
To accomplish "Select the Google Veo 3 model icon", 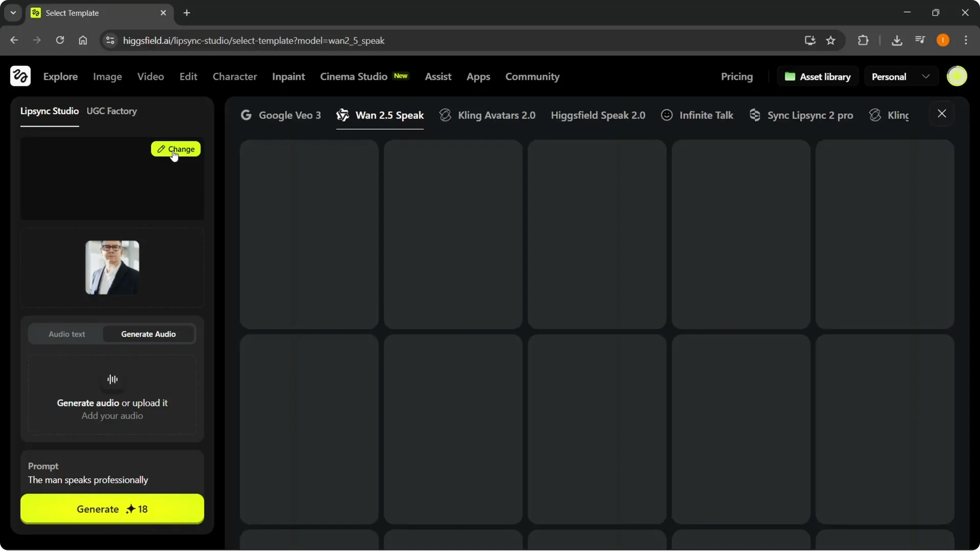I will tap(247, 115).
